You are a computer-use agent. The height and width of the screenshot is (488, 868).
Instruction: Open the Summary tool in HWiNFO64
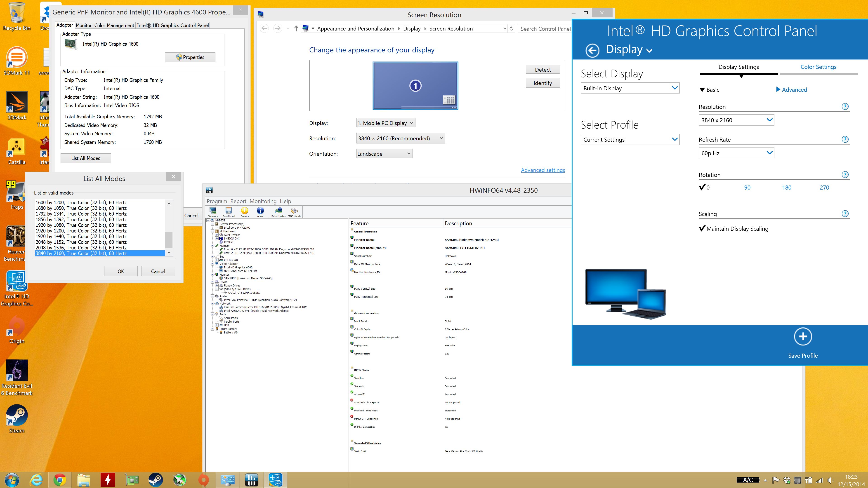coord(213,211)
